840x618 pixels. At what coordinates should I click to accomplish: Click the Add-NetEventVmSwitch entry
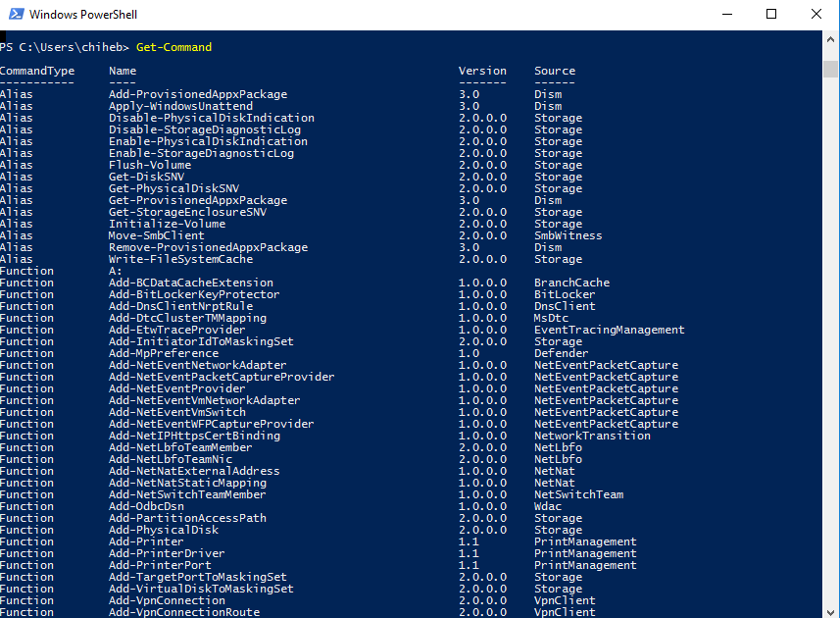click(x=176, y=413)
